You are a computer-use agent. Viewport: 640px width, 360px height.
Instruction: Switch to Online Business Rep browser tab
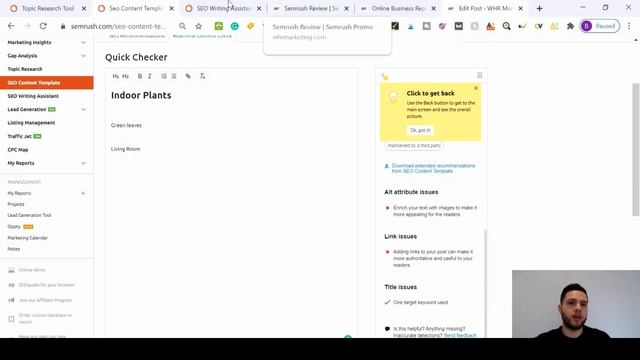[x=398, y=8]
